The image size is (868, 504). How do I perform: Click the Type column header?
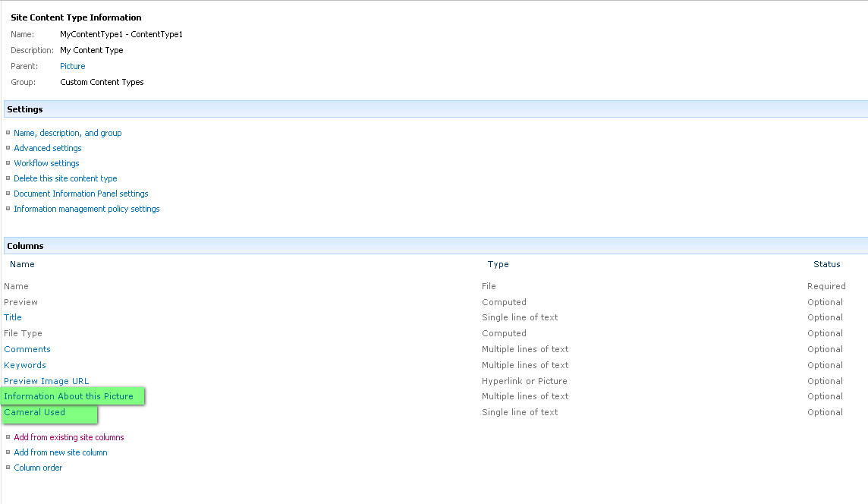[498, 264]
